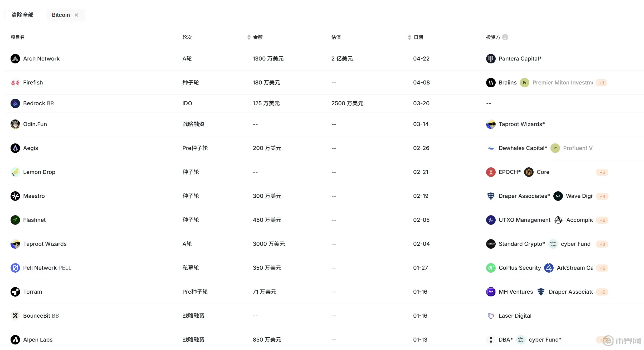This screenshot has height=350, width=644.
Task: Click the Odin.Fun project logo
Action: tap(15, 124)
